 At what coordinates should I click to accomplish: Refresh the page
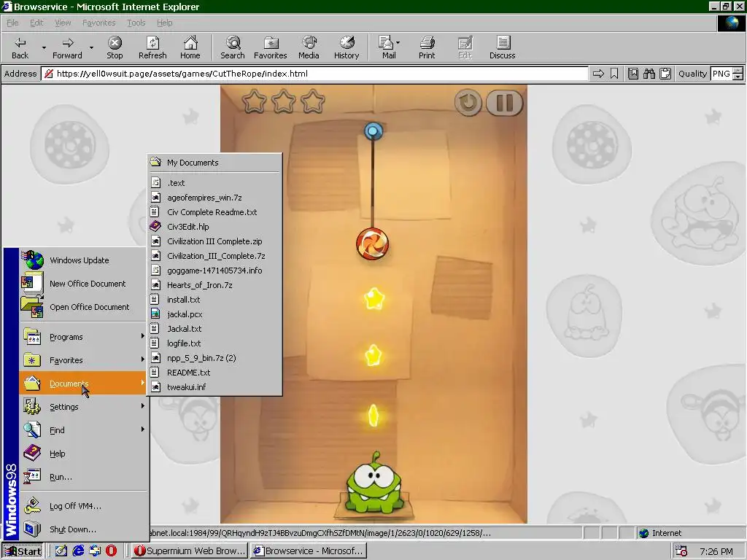152,47
